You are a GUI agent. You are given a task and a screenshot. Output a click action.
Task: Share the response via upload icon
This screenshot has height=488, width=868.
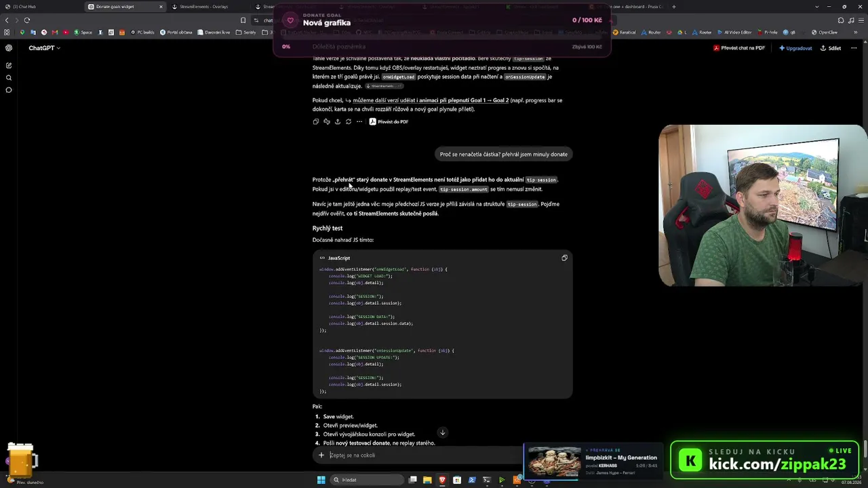click(x=338, y=122)
